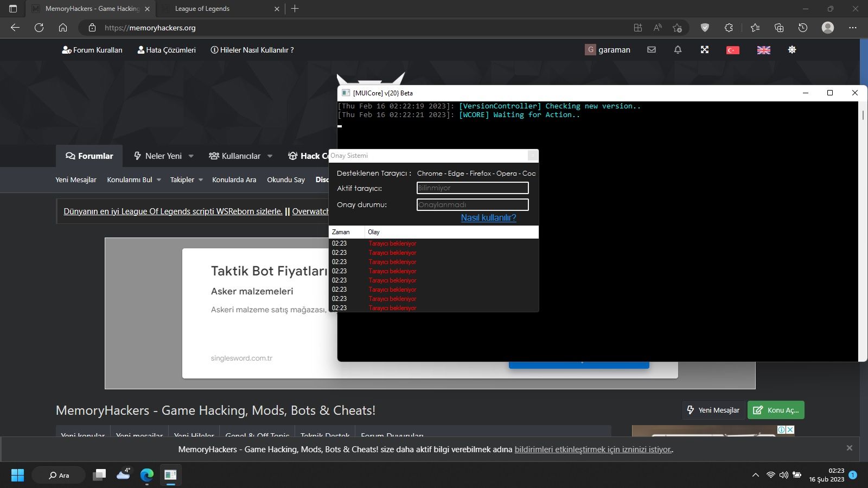Open the browser tab actions menu
This screenshot has height=488, width=868.
pos(13,9)
